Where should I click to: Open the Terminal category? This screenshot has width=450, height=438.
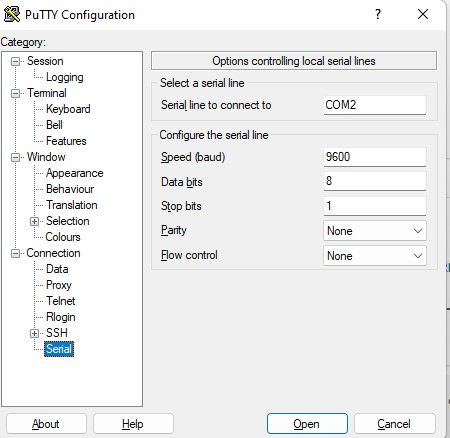click(47, 93)
